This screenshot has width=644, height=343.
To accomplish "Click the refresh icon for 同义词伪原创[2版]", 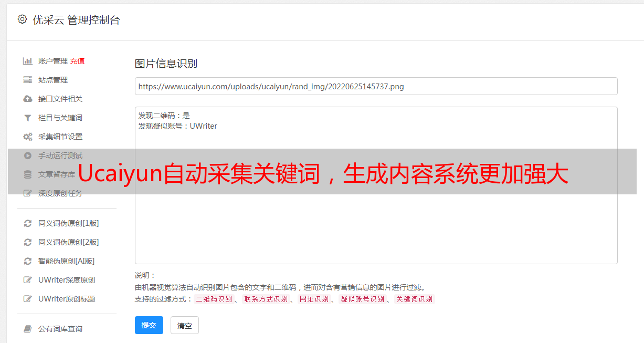I will (x=28, y=242).
